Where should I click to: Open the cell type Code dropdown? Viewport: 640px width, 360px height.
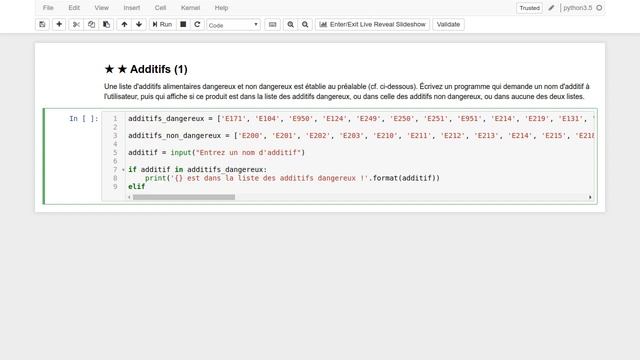click(233, 25)
